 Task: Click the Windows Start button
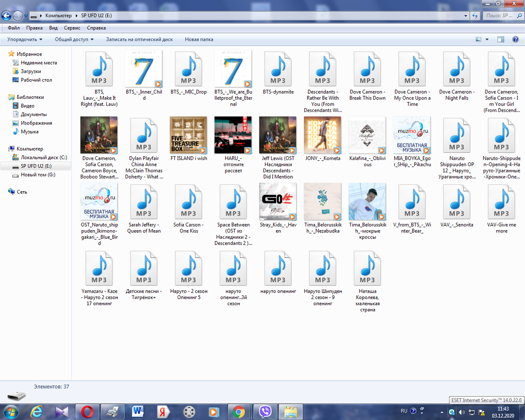pyautogui.click(x=10, y=412)
